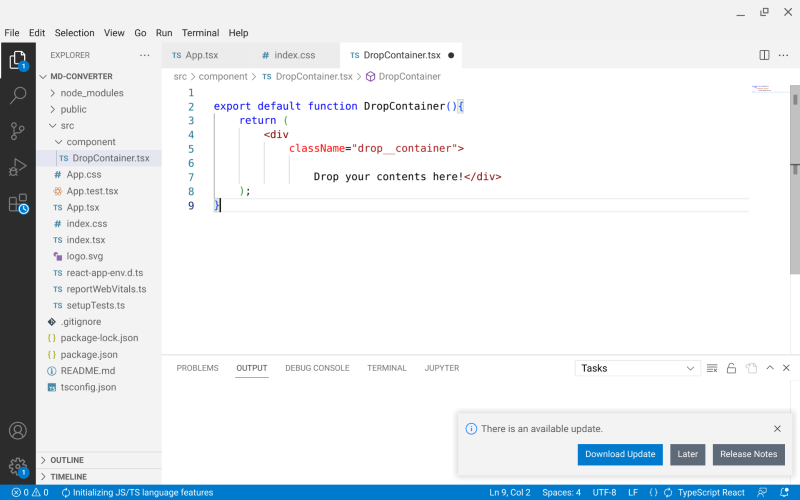Open output log in editor icon

(x=751, y=368)
